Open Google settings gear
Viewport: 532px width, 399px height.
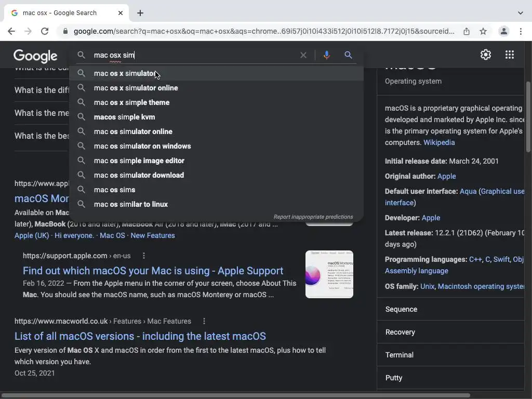tap(486, 55)
